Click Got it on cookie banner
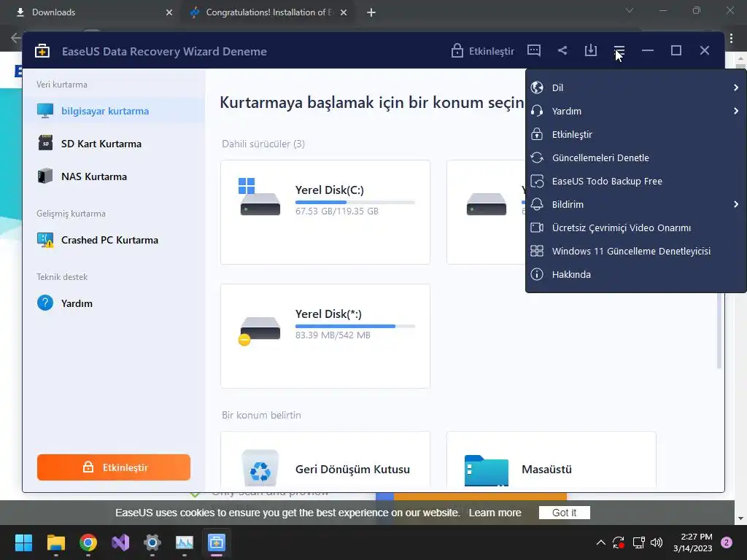This screenshot has width=747, height=560. pyautogui.click(x=564, y=513)
